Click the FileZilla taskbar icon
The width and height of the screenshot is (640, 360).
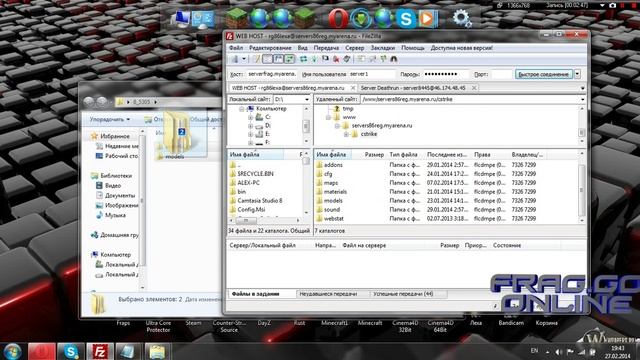click(100, 351)
